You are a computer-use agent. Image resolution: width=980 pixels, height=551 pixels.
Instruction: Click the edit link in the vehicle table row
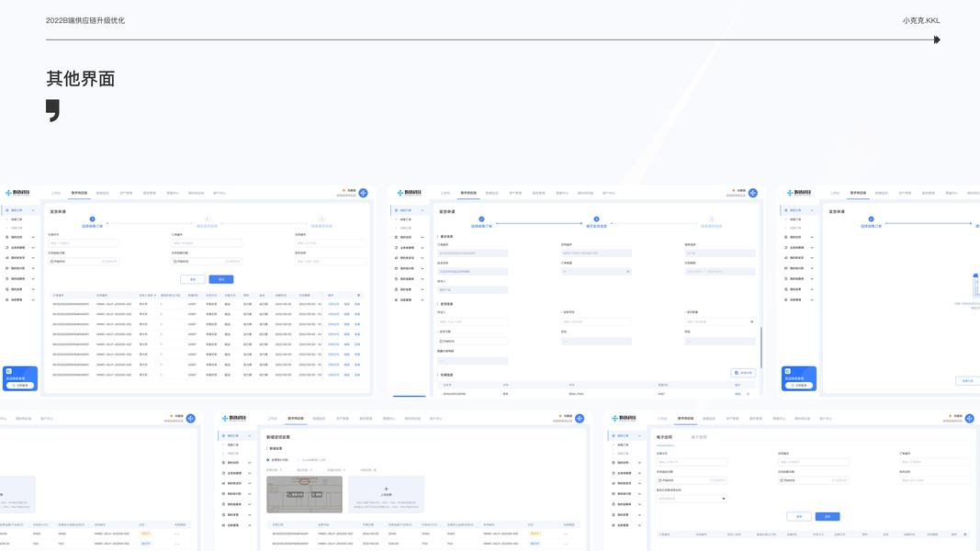click(x=738, y=394)
